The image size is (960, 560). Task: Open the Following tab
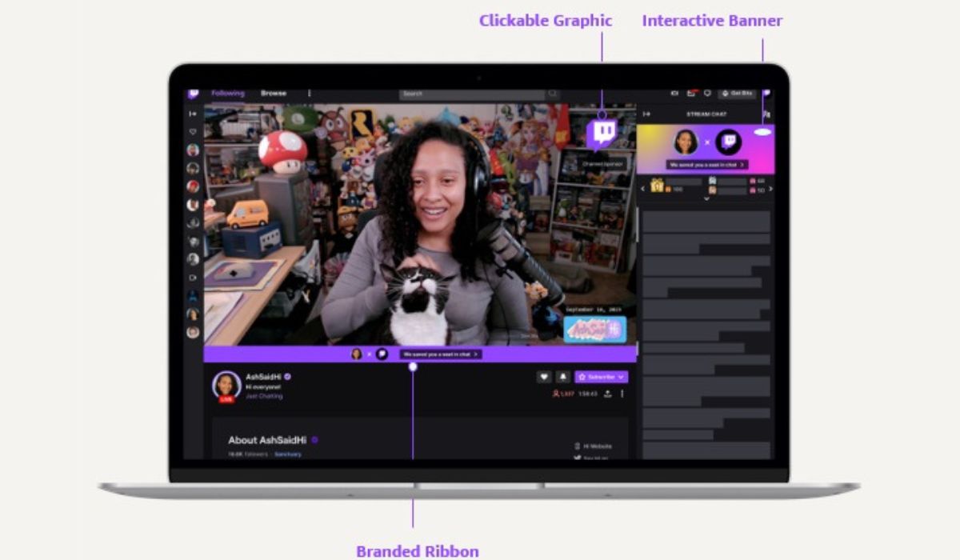pyautogui.click(x=227, y=94)
